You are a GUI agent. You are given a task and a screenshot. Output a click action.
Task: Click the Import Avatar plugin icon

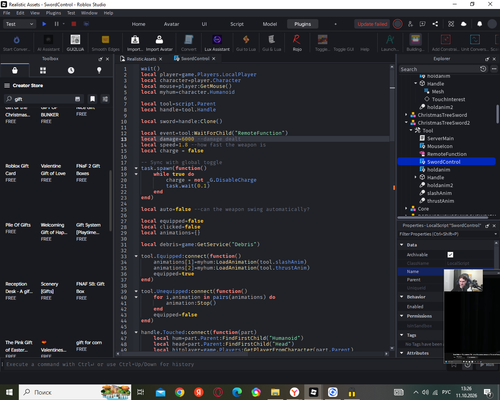point(159,40)
